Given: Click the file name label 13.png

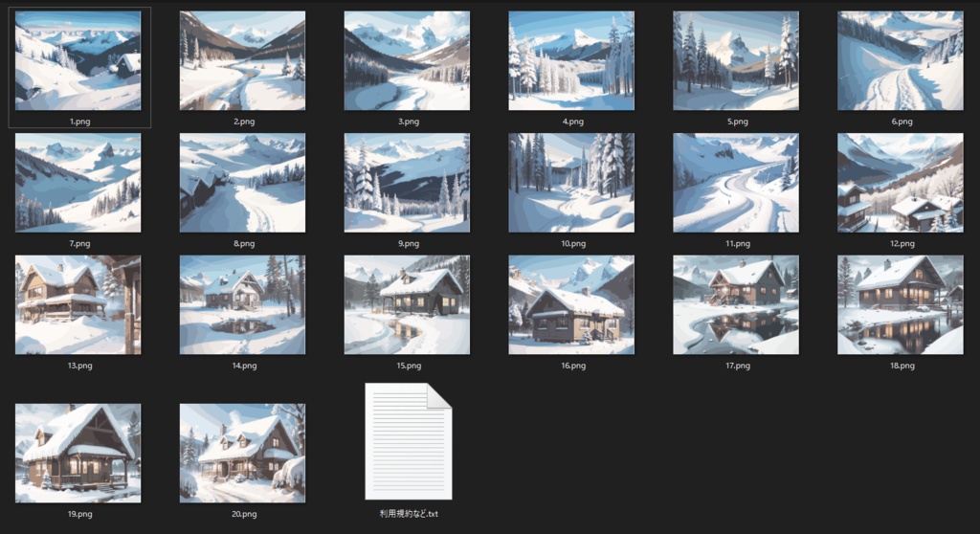Looking at the screenshot, I should pyautogui.click(x=80, y=366).
